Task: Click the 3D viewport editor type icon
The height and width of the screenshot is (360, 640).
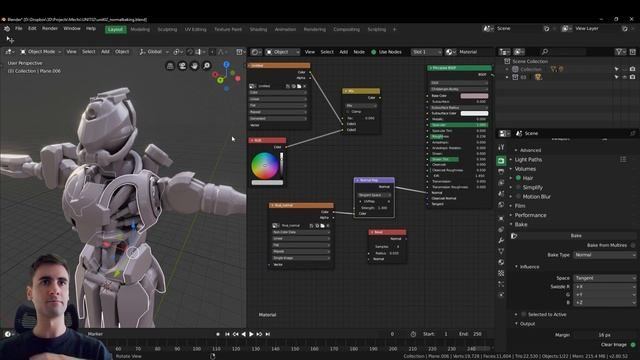Action: 9,52
